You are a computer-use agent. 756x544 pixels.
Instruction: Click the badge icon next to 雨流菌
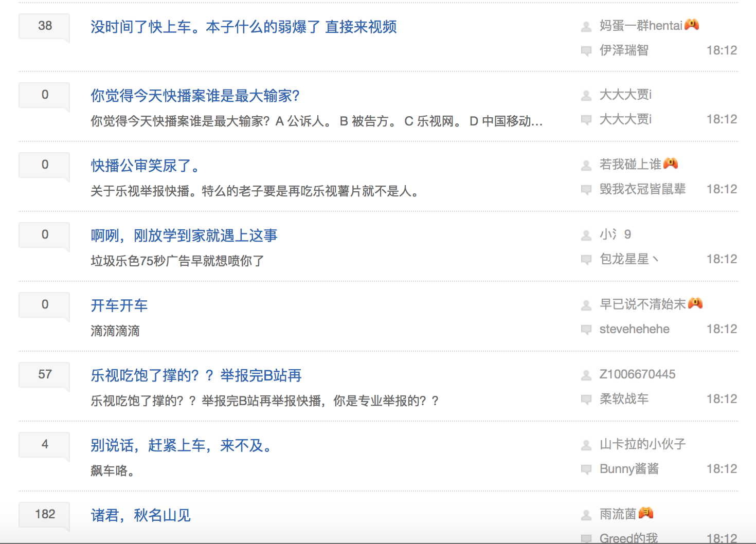click(x=646, y=513)
